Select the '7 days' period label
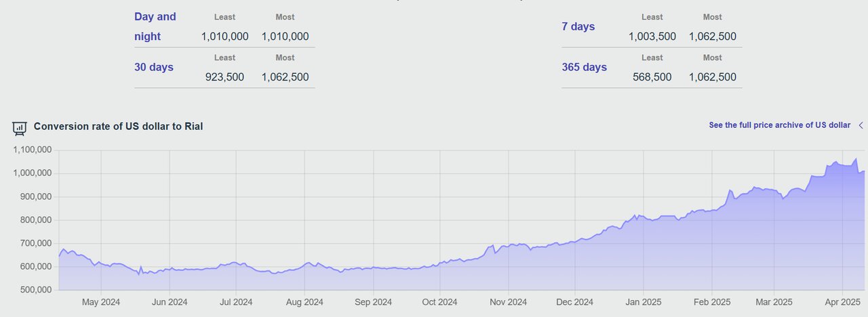 [578, 26]
